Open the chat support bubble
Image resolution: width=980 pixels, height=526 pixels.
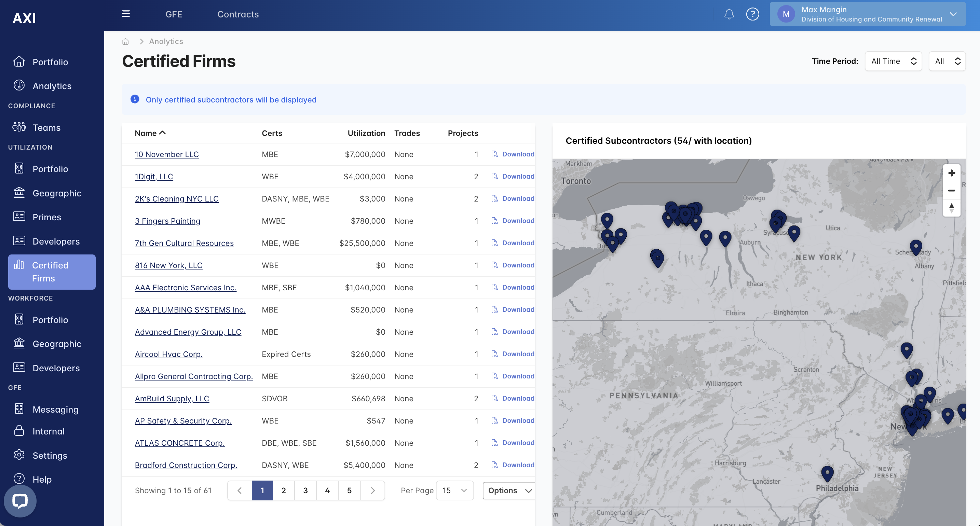point(20,500)
